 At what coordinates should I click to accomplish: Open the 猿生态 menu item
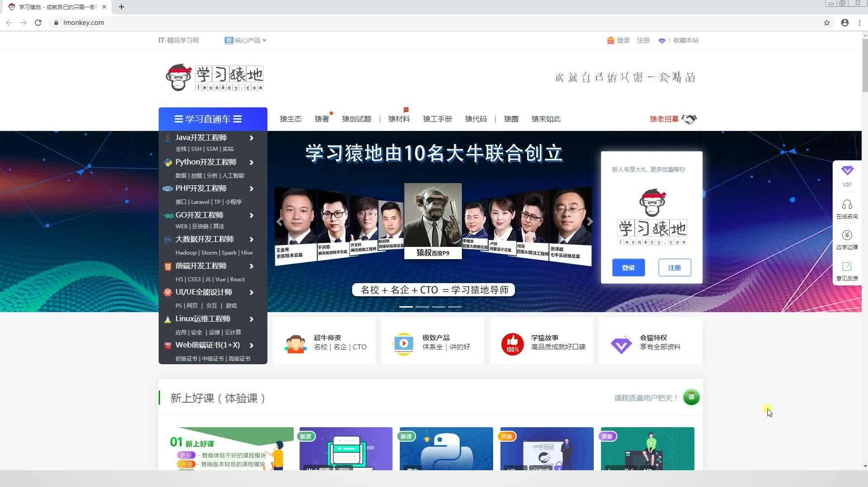click(x=290, y=119)
